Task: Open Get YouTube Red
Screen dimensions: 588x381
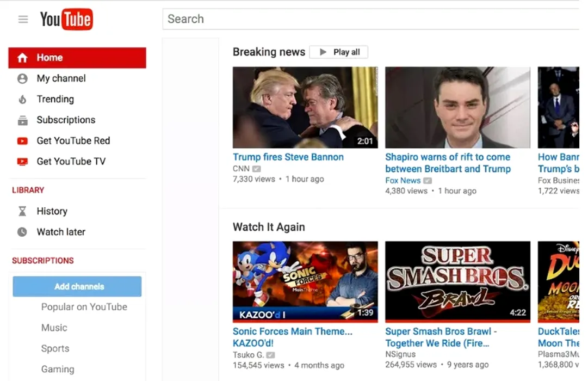Action: click(77, 141)
